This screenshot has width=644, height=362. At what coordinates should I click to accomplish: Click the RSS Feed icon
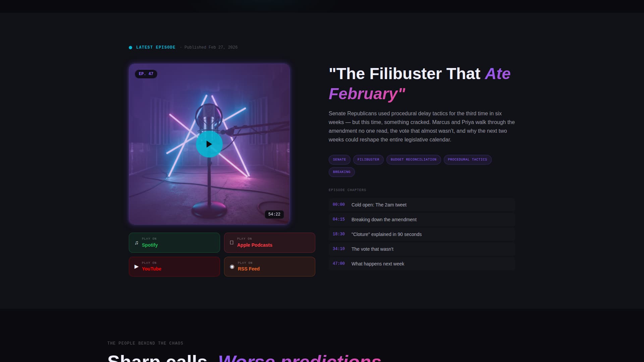(232, 267)
